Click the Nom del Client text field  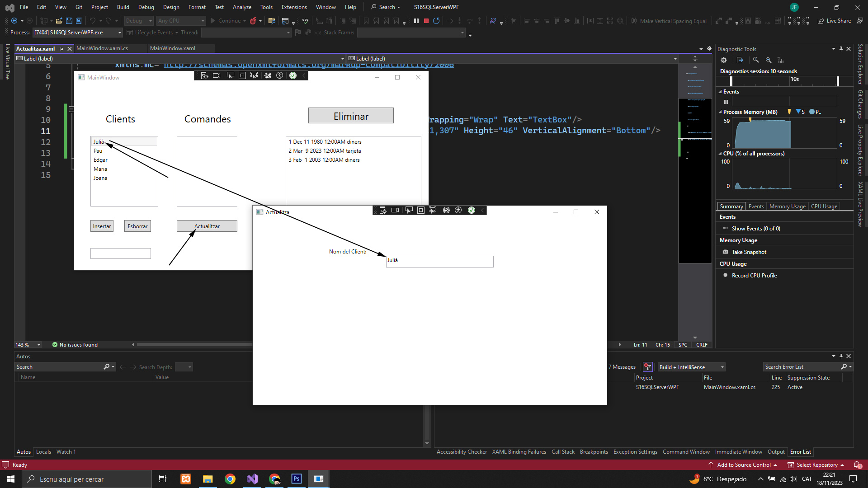pos(439,261)
